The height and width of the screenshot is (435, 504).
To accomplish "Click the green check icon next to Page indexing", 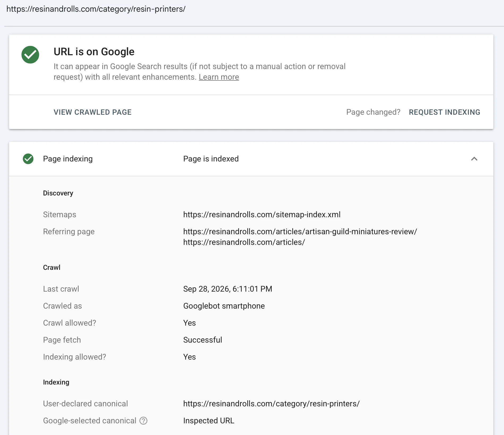I will 28,159.
